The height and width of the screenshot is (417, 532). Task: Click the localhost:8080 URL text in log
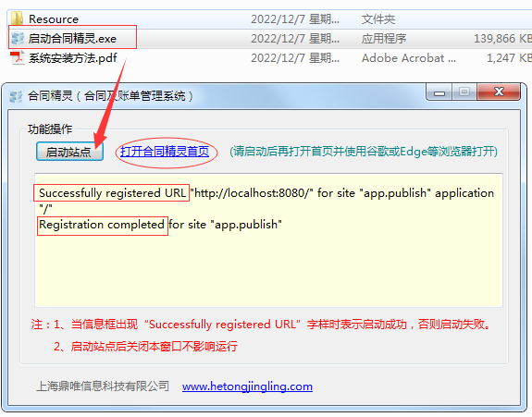[252, 193]
